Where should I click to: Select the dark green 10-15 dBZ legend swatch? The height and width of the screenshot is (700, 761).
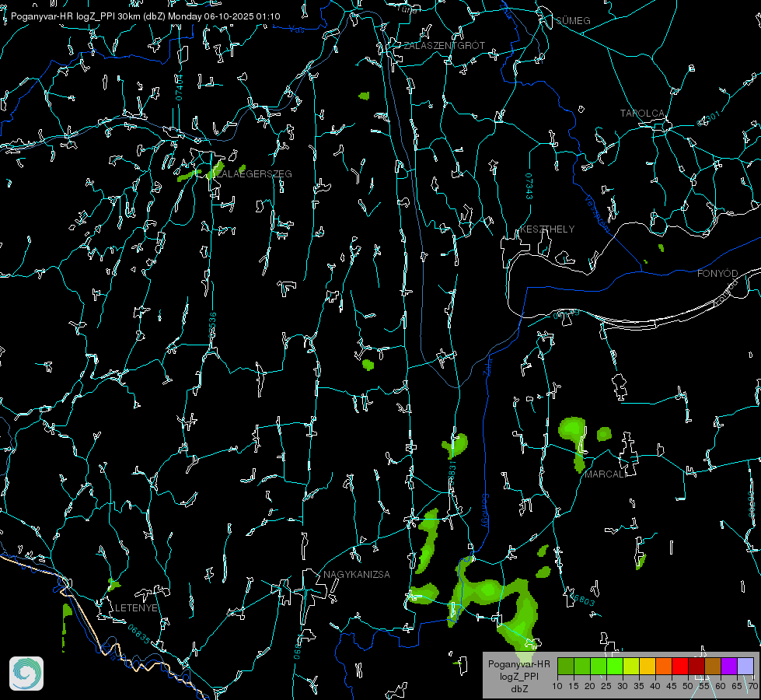(x=566, y=666)
